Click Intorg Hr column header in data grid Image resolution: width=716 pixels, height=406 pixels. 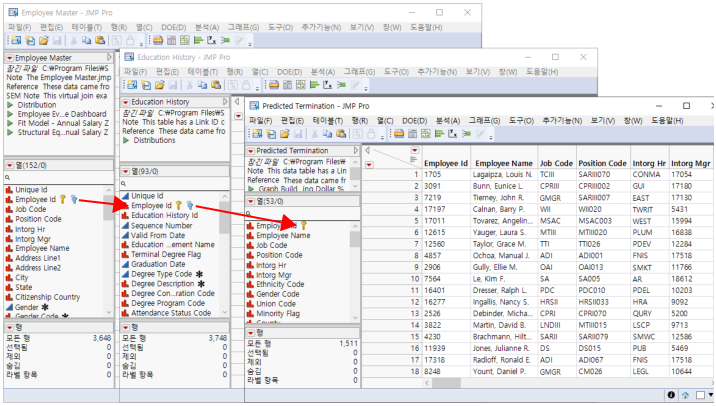[649, 163]
